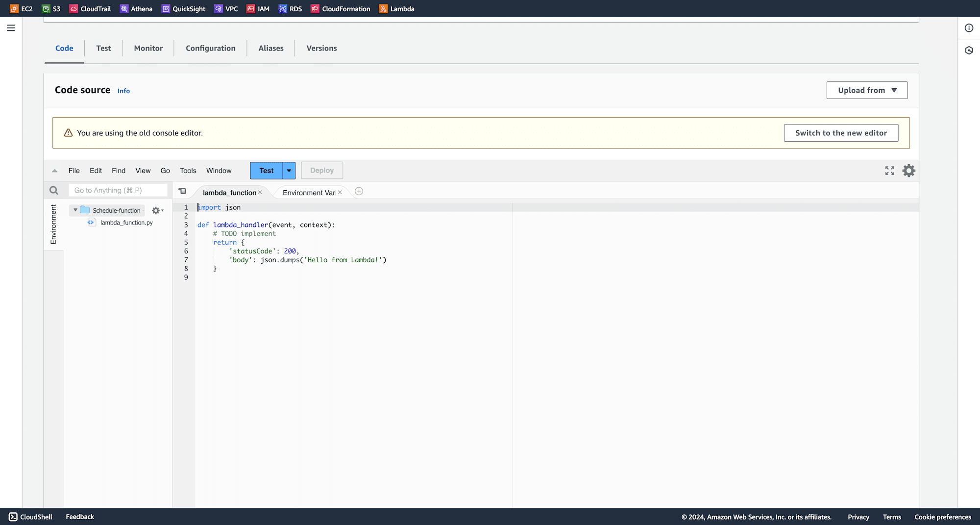Open the Privacy link

858,517
